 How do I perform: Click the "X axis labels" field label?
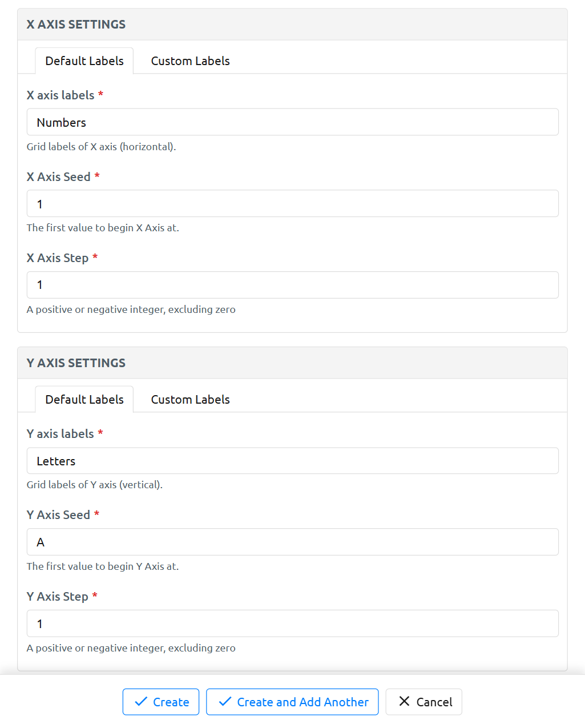(x=60, y=95)
